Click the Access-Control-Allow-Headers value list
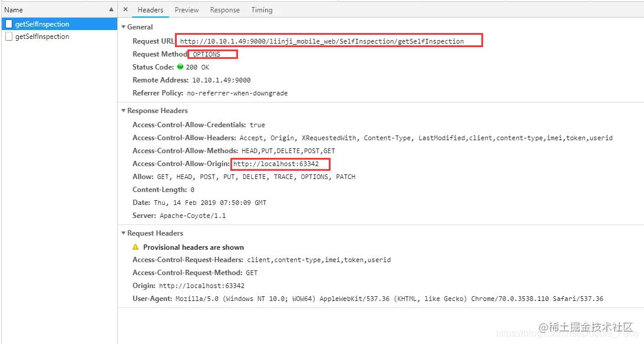Screen dimensions: 644x344 (426, 138)
